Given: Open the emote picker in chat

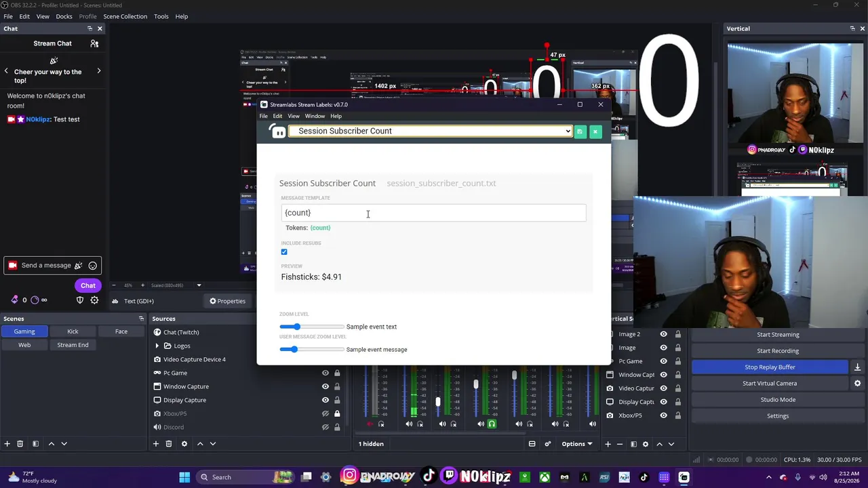Looking at the screenshot, I should [x=93, y=266].
